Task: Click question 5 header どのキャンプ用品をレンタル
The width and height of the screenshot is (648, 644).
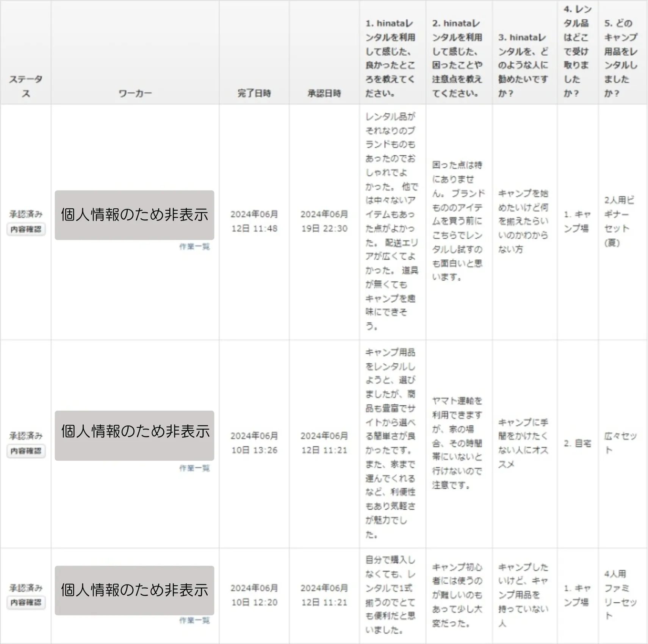Action: tap(621, 58)
